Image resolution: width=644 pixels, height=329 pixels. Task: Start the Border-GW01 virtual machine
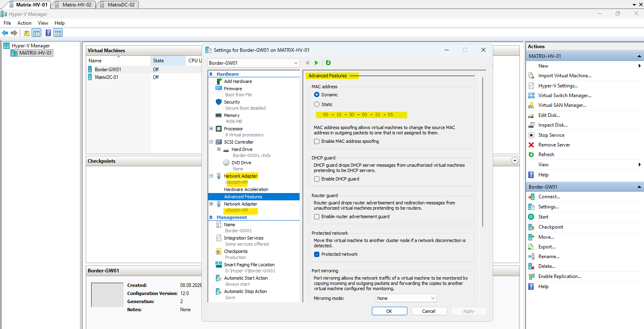pos(543,217)
